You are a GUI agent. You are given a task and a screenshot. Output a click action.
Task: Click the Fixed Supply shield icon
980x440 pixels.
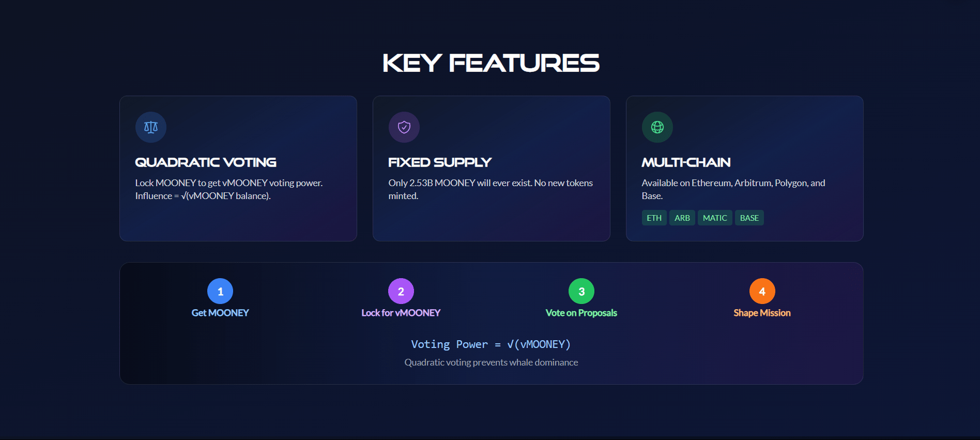pos(404,127)
